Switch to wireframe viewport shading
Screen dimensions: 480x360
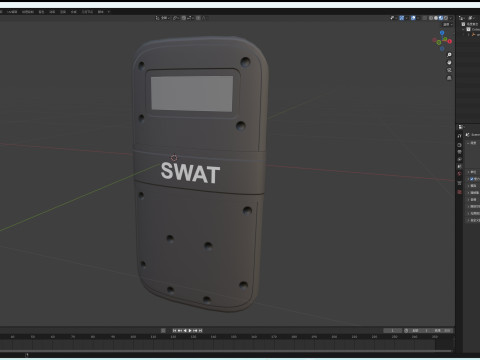click(431, 18)
